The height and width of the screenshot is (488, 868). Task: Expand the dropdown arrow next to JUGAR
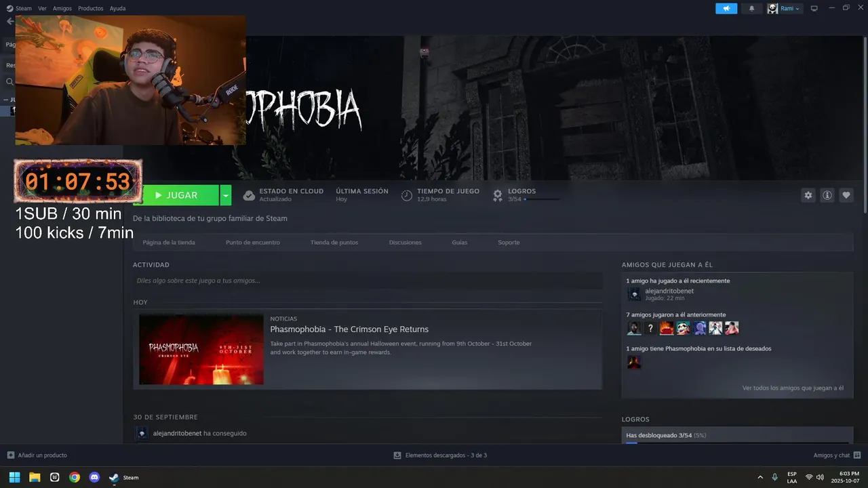[226, 195]
